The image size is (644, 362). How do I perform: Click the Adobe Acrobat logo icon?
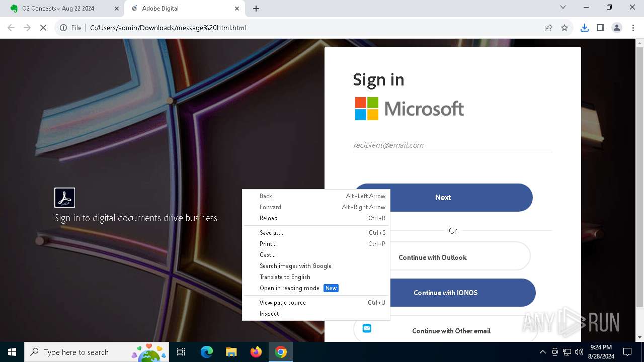64,198
